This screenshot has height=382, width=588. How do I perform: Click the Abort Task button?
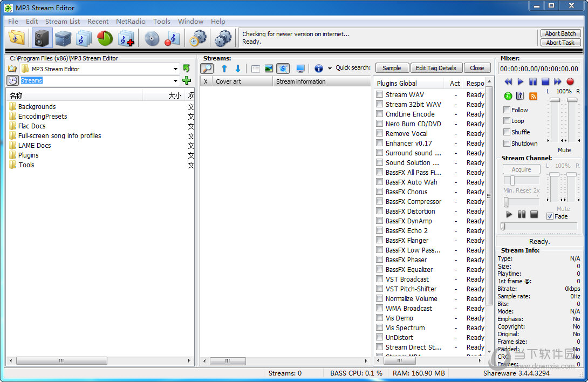coord(560,43)
